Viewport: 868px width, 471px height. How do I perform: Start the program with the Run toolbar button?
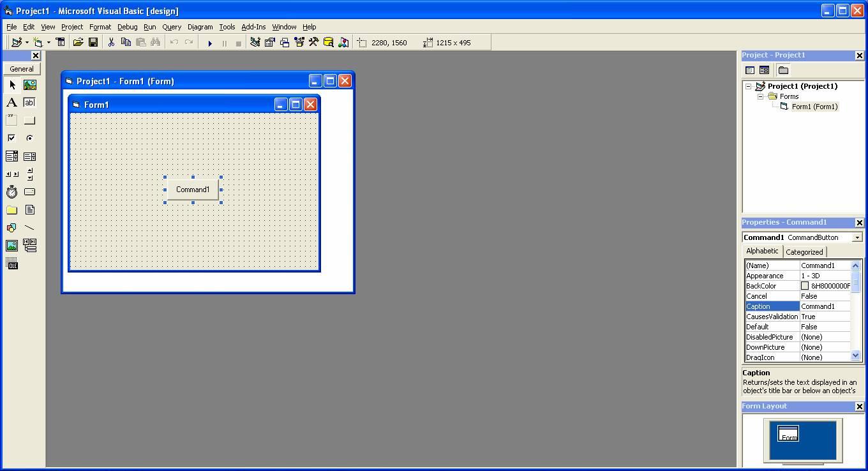pos(210,42)
